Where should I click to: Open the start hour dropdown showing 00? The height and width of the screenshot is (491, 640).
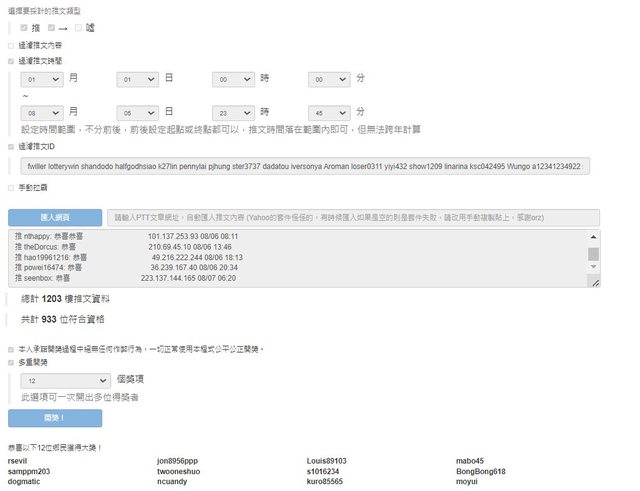(x=234, y=78)
